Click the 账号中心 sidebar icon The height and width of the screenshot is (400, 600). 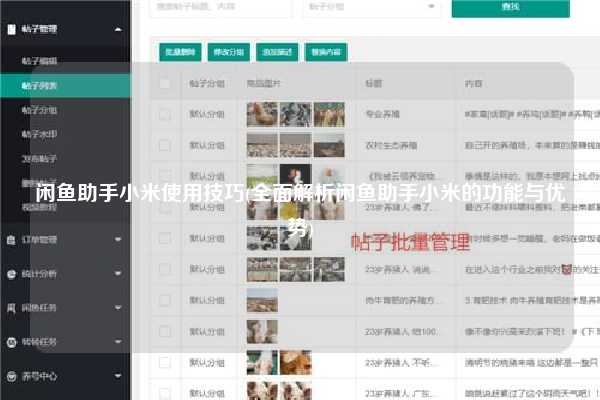click(x=11, y=376)
